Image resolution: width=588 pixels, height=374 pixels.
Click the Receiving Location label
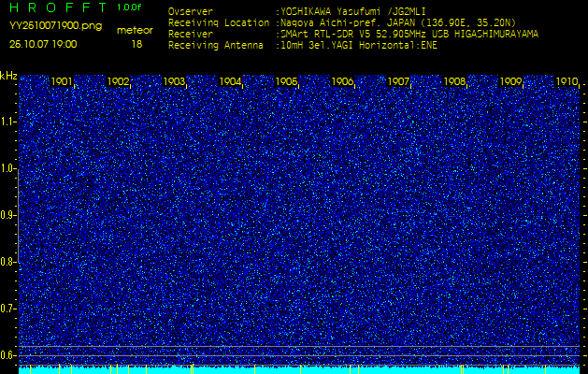pyautogui.click(x=219, y=22)
